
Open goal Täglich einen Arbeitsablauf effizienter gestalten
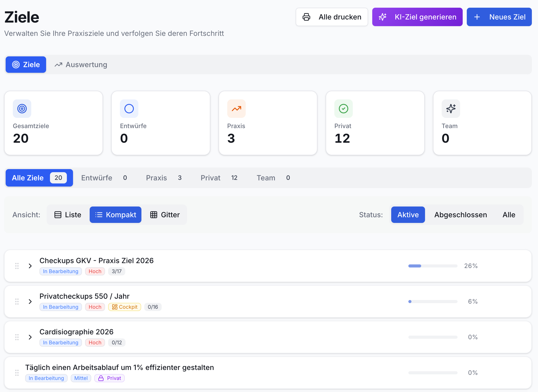pos(119,367)
